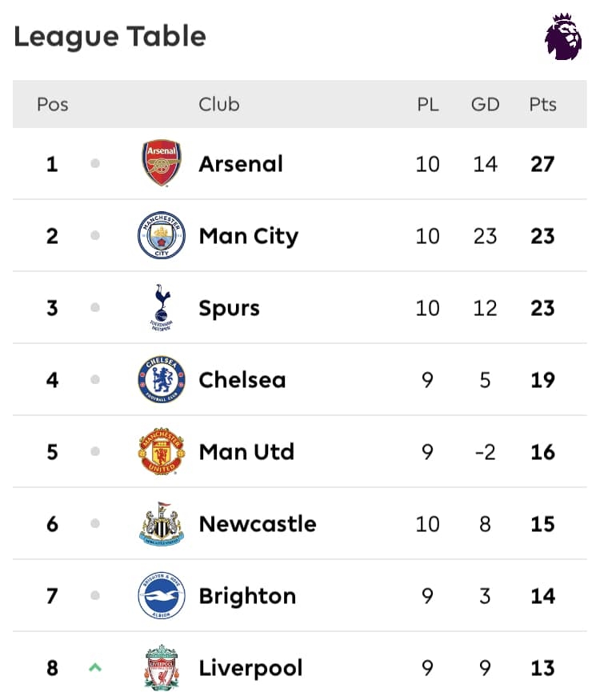This screenshot has height=700, width=600.
Task: Open the Man City team link
Action: tap(248, 236)
